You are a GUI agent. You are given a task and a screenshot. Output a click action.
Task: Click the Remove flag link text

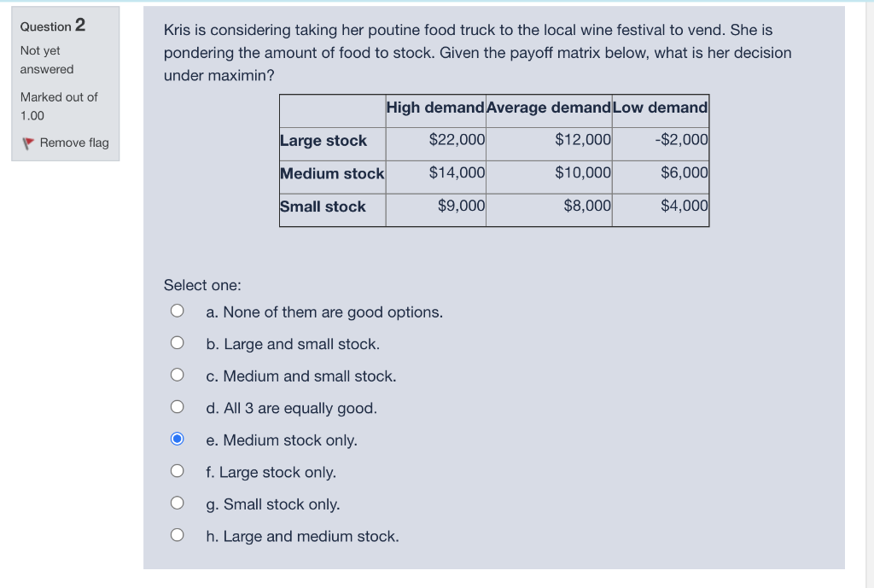pyautogui.click(x=74, y=143)
